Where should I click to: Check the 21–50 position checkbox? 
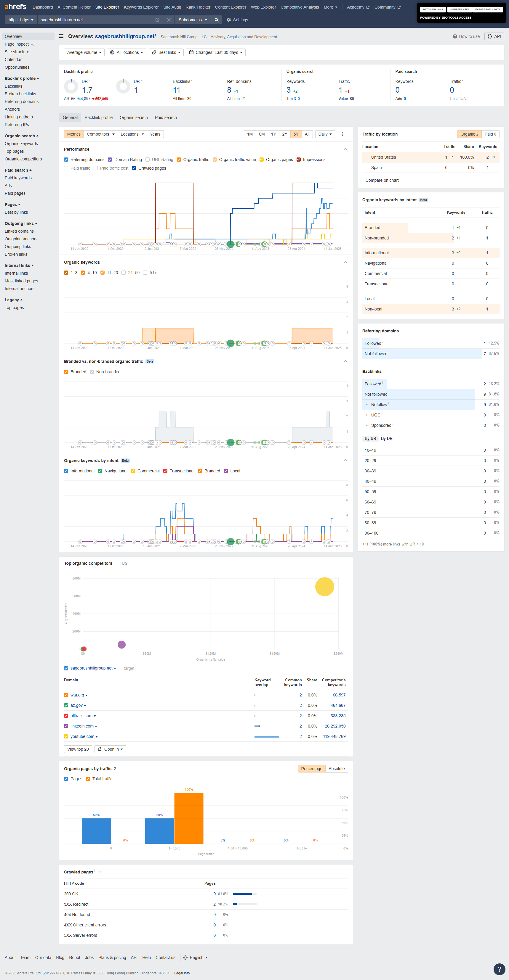(124, 273)
